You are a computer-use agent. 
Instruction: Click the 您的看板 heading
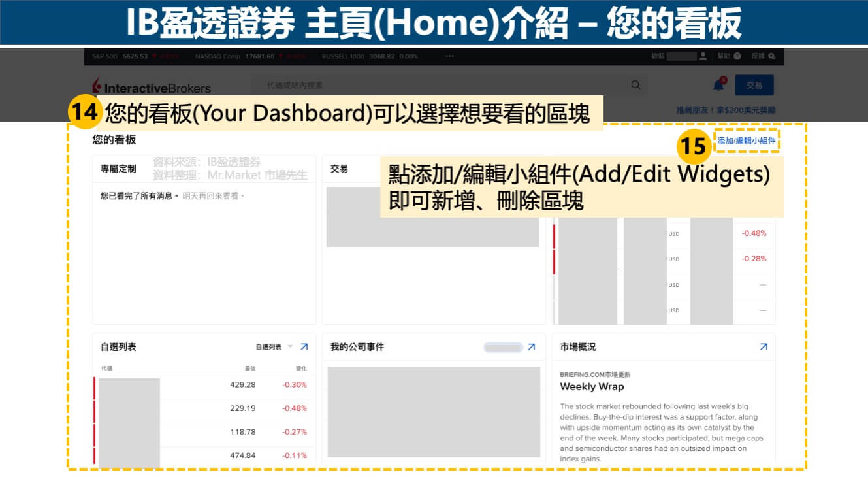click(114, 140)
